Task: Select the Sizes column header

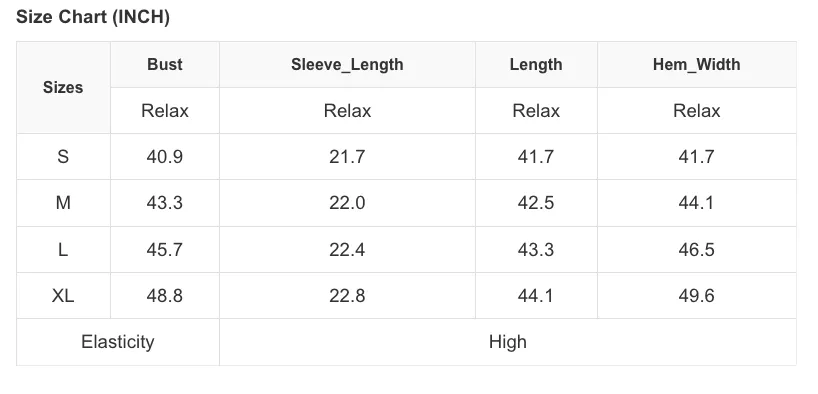Action: 63,88
